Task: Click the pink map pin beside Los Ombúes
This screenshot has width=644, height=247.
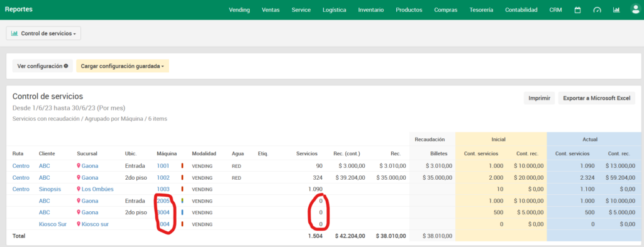Action: coord(79,189)
